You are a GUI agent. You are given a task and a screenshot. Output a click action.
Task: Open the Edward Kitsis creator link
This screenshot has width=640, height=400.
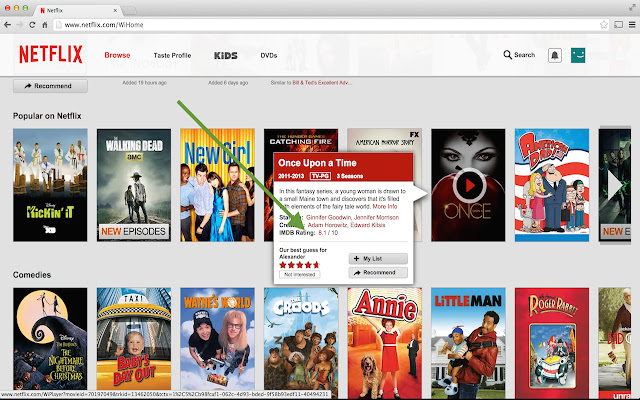pyautogui.click(x=368, y=225)
